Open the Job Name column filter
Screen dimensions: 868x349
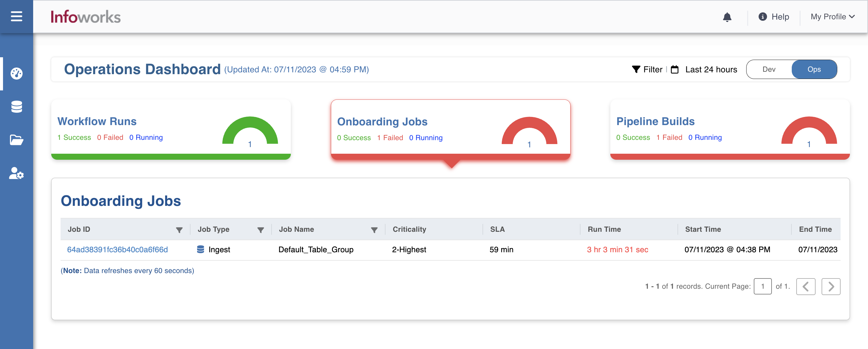tap(374, 230)
